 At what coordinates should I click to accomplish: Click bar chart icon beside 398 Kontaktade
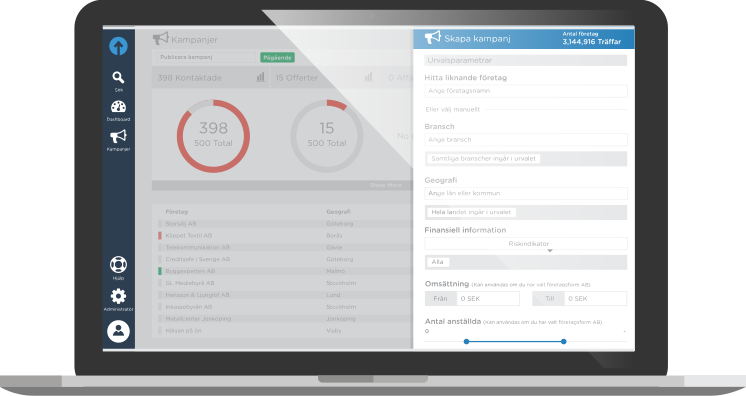[260, 77]
